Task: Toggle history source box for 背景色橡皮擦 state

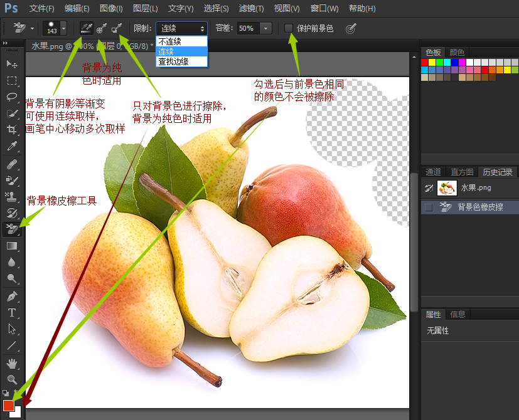Action: click(x=429, y=207)
